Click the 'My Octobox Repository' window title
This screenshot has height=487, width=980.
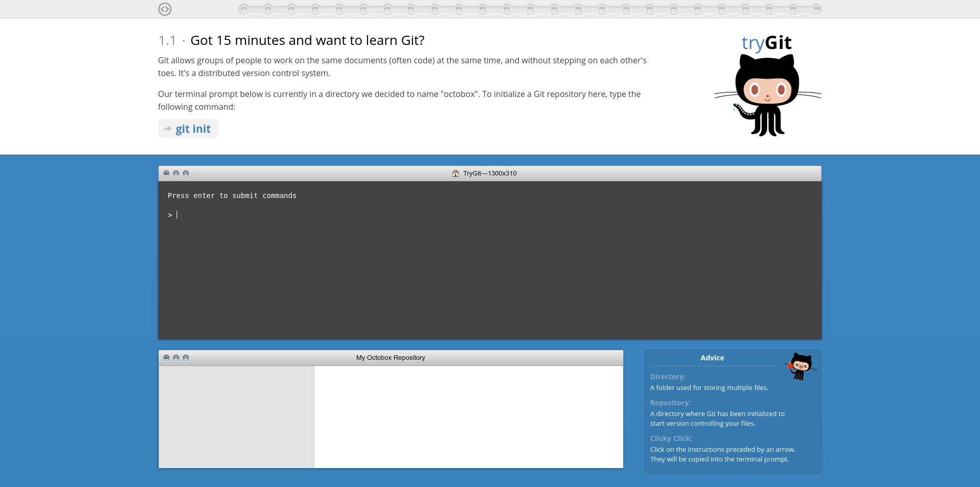[x=390, y=358]
